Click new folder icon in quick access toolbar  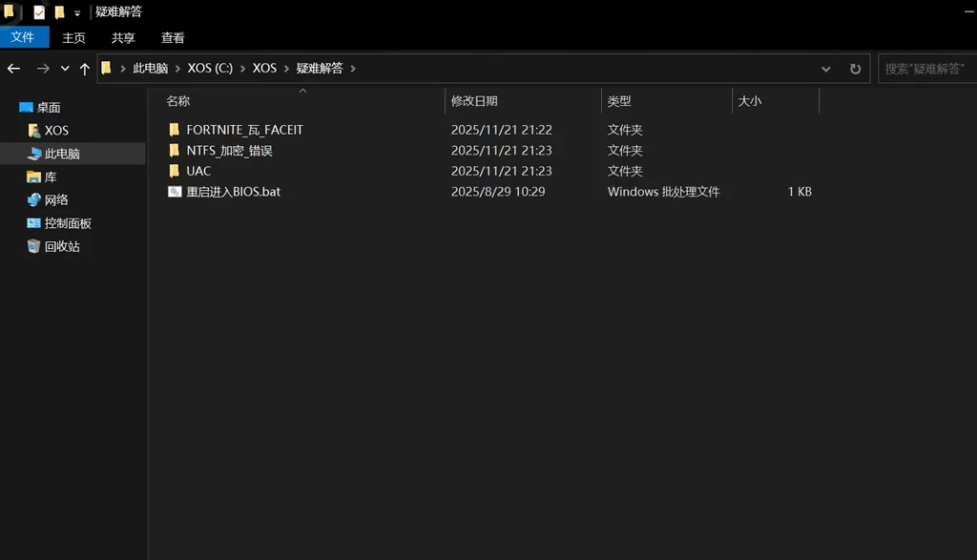59,12
